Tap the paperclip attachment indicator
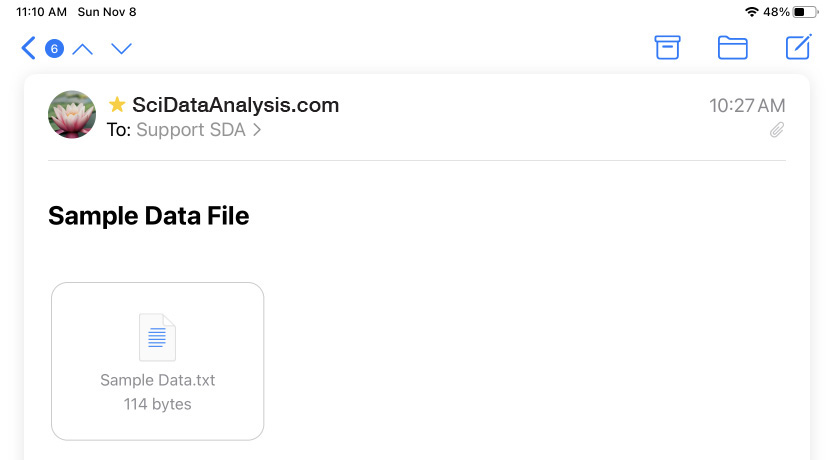The image size is (834, 460). 777,130
